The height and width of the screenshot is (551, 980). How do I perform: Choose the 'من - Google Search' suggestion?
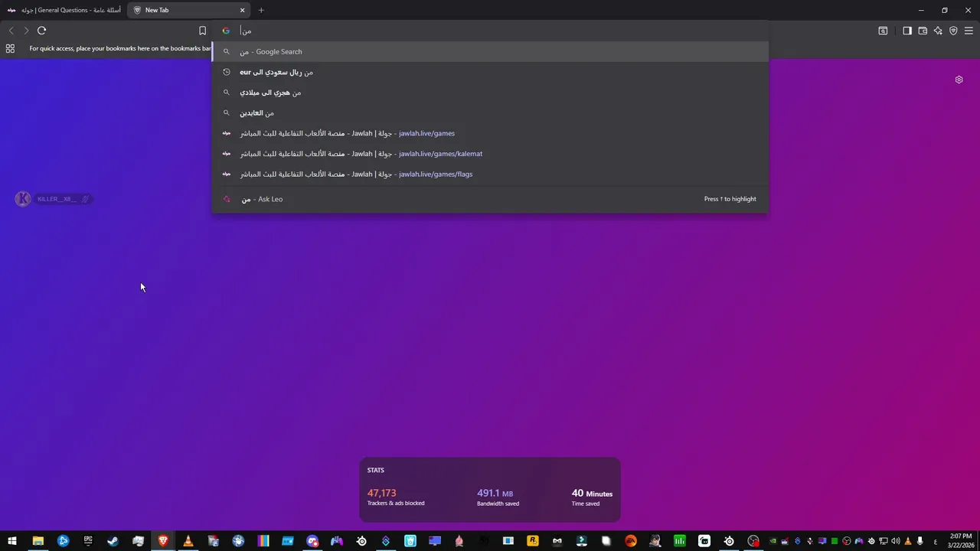[490, 51]
